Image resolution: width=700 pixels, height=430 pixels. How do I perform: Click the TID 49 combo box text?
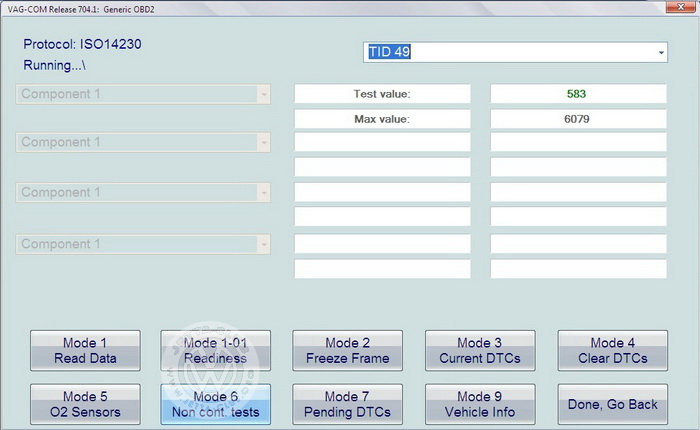click(x=389, y=52)
